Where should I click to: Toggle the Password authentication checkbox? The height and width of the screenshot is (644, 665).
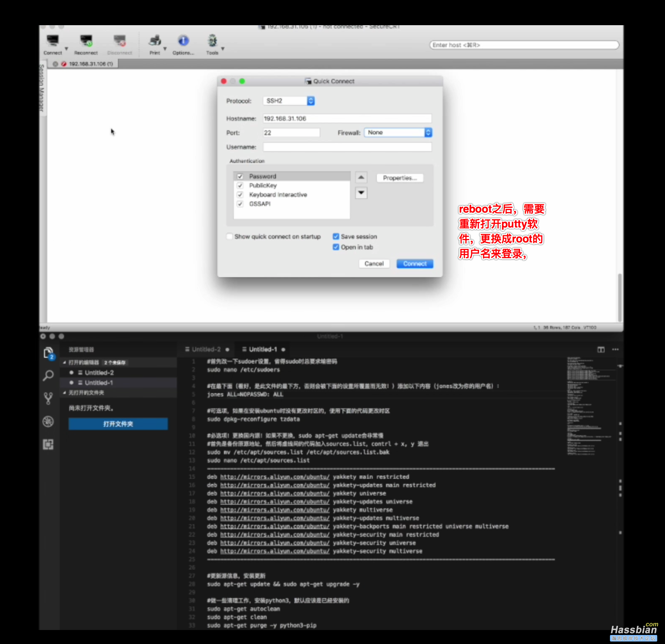click(240, 176)
